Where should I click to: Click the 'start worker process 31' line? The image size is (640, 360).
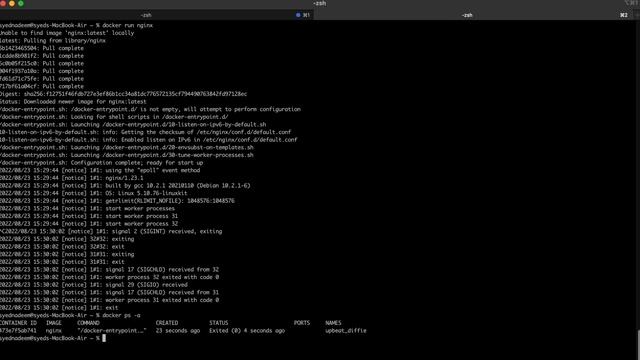[89, 216]
